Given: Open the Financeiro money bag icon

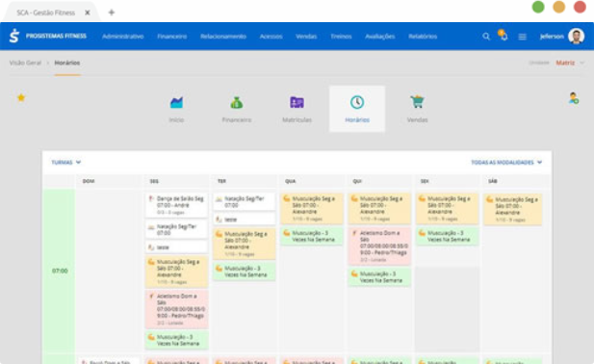Looking at the screenshot, I should (x=237, y=102).
